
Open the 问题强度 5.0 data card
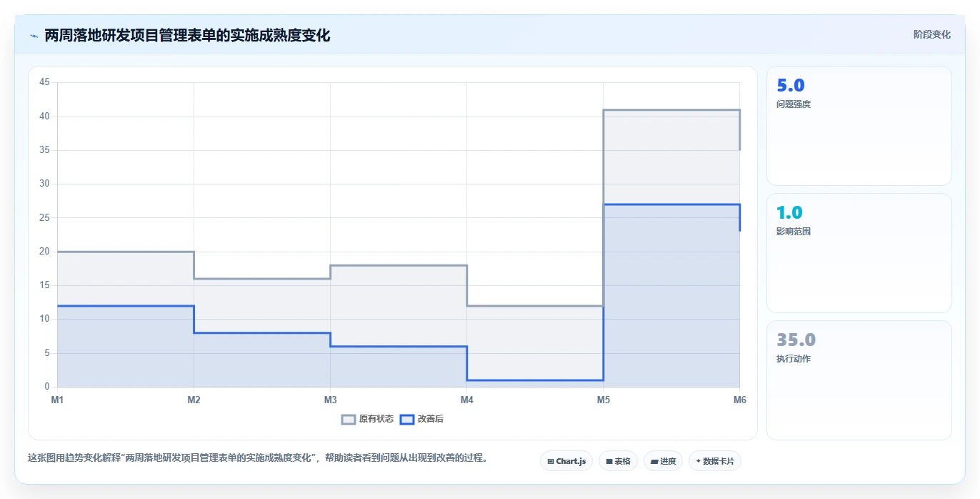(x=859, y=126)
